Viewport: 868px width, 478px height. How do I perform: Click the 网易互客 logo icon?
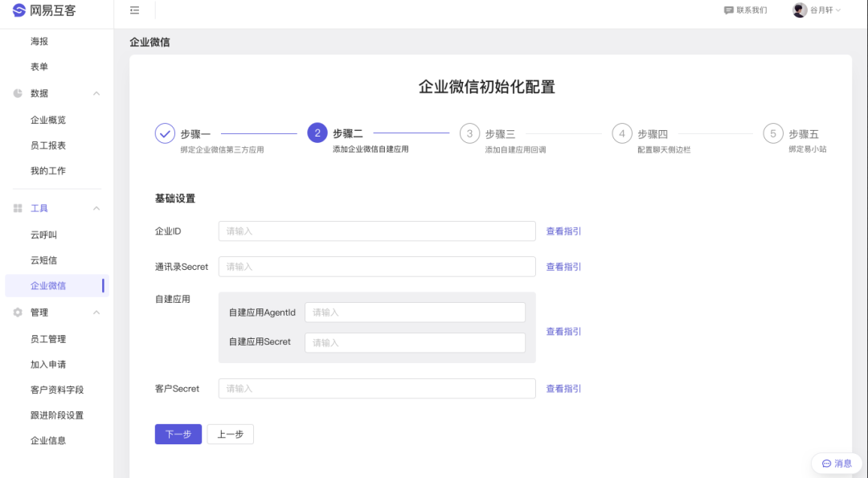19,10
